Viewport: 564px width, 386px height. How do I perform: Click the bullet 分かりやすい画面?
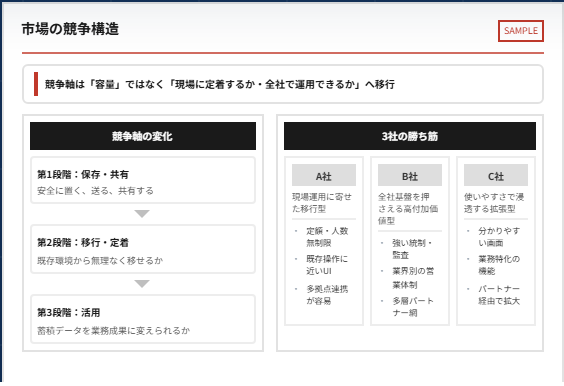[499, 237]
